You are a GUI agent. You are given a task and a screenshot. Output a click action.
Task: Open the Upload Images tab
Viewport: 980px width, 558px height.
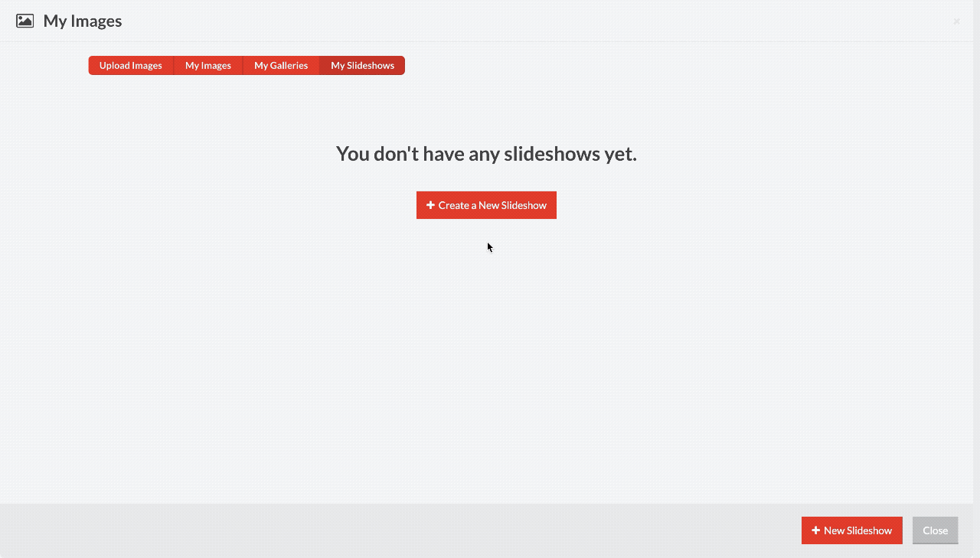pos(131,66)
